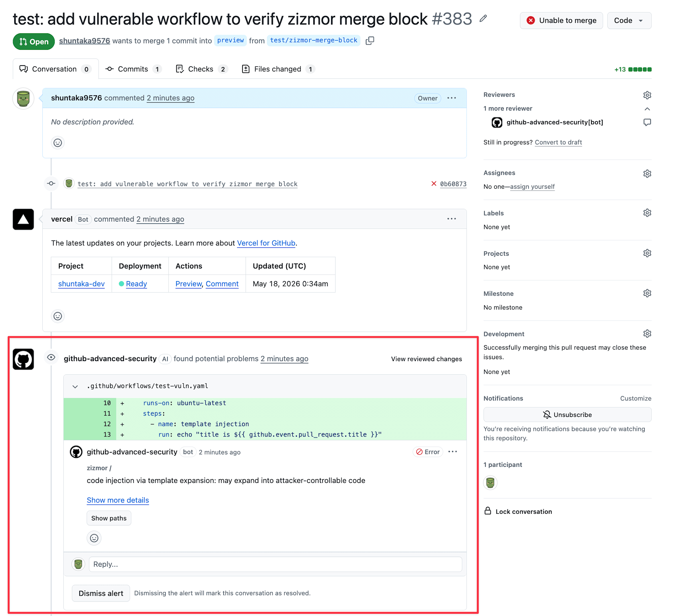Viewport: 673px width, 616px height.
Task: Open commit hash 0b60873
Action: (453, 184)
